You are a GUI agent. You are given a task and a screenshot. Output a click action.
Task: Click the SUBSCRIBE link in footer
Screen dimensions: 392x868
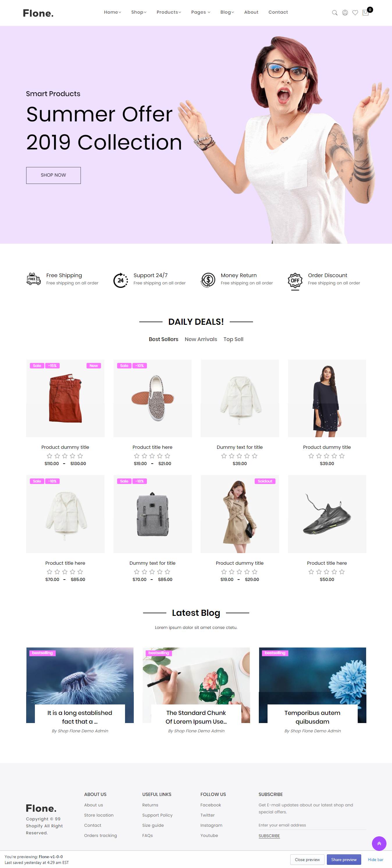(x=269, y=836)
